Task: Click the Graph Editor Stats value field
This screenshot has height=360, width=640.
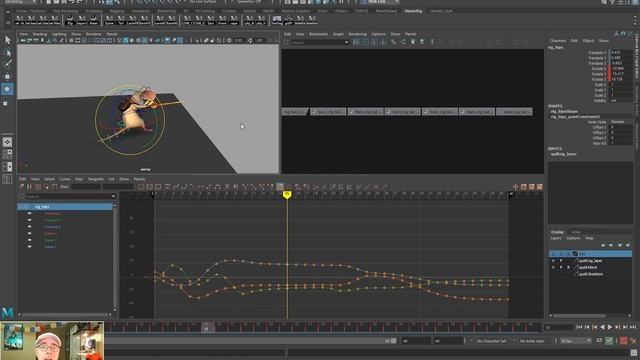Action: click(x=86, y=187)
